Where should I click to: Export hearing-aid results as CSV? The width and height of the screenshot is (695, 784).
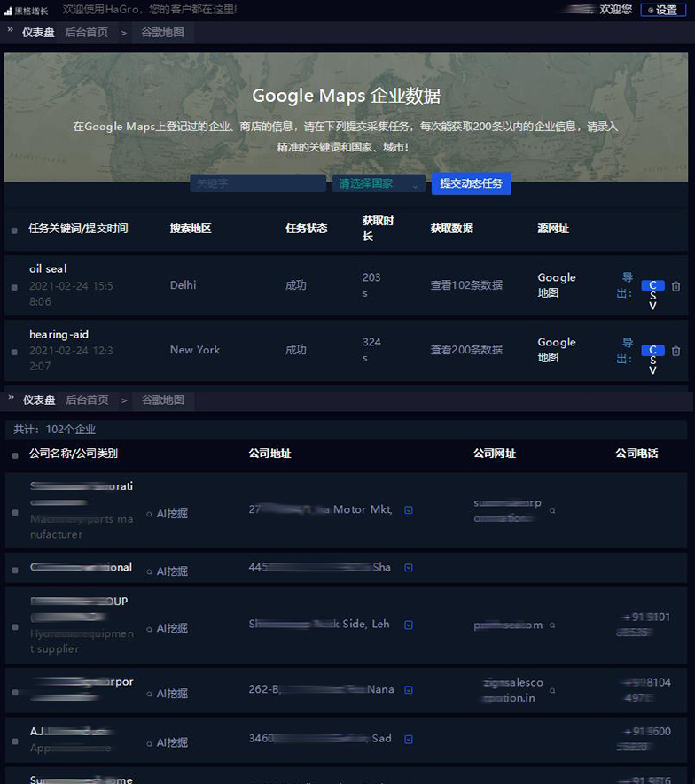click(x=652, y=351)
